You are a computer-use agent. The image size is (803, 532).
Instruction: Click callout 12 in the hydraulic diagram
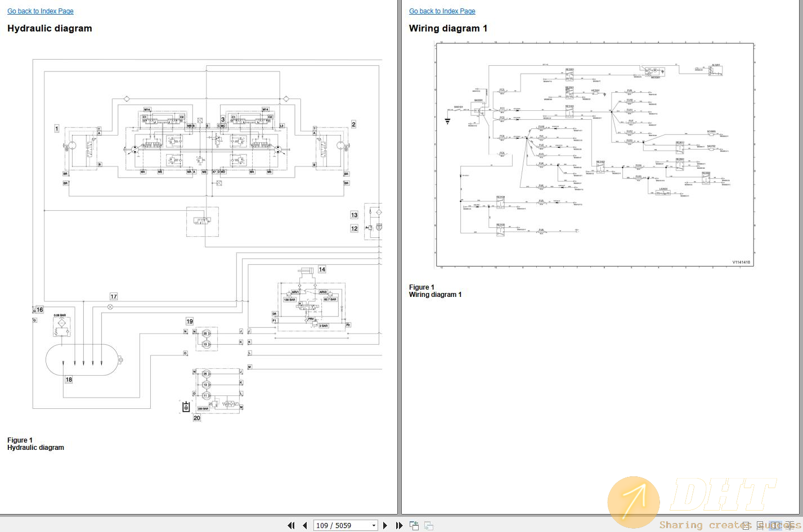click(354, 228)
